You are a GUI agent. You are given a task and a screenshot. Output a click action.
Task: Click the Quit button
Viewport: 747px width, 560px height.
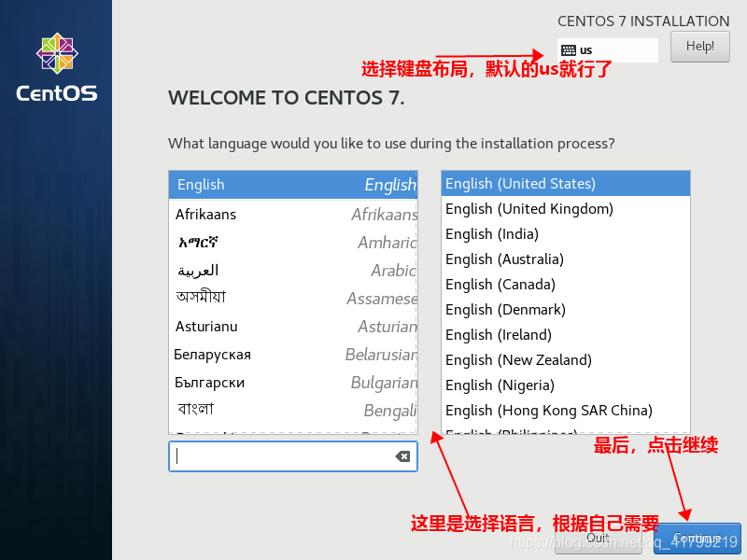(x=598, y=539)
